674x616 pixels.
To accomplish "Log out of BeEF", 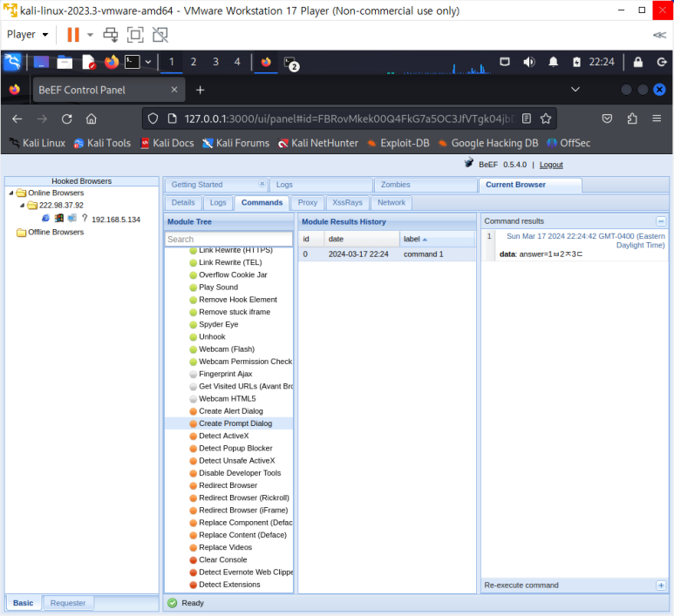I will point(551,165).
